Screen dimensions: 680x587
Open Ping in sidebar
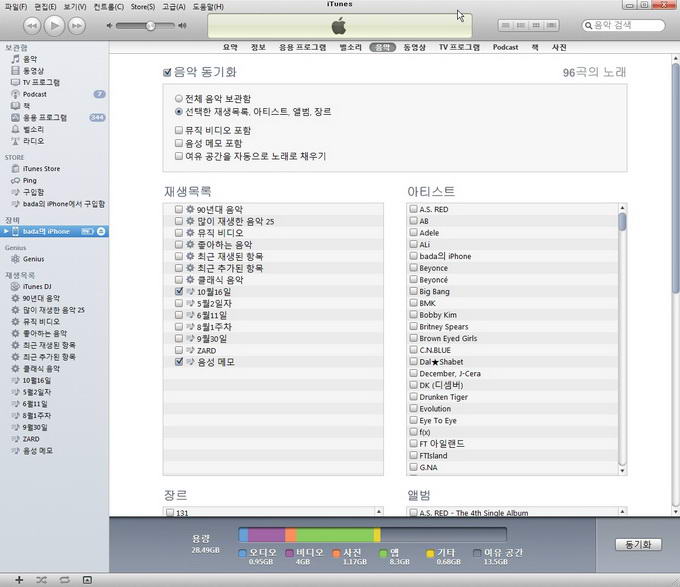click(29, 180)
